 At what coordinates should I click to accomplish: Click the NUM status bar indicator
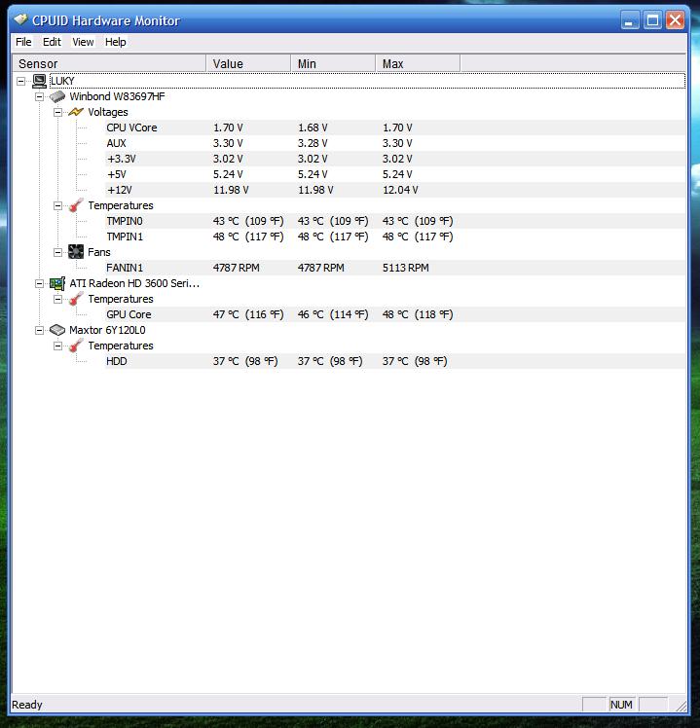(x=621, y=705)
